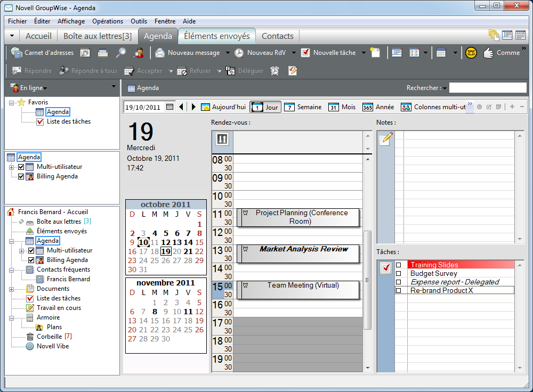Open the Nouveau message dropdown arrow
533x392 pixels.
tap(228, 53)
